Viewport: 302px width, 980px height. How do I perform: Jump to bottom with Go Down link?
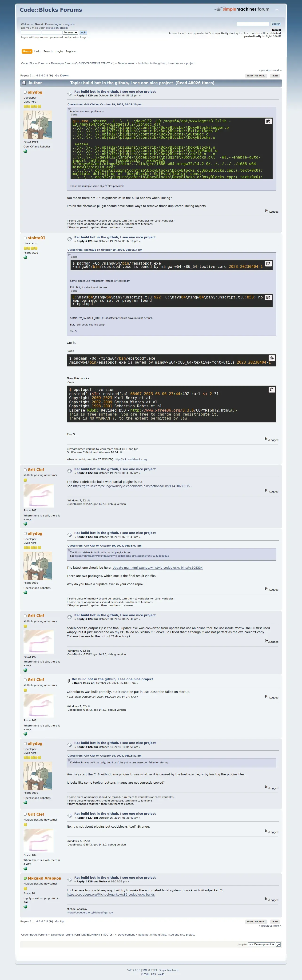pos(62,76)
